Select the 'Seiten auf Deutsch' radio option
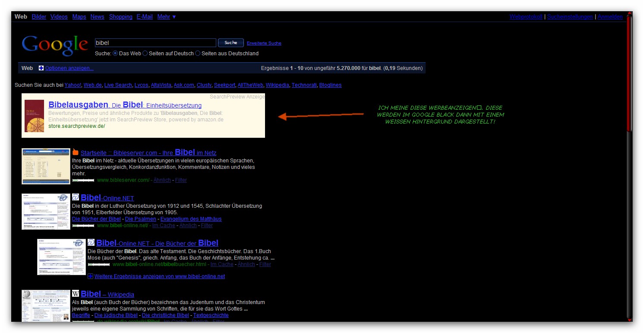The width and height of the screenshot is (644, 333). coord(145,54)
